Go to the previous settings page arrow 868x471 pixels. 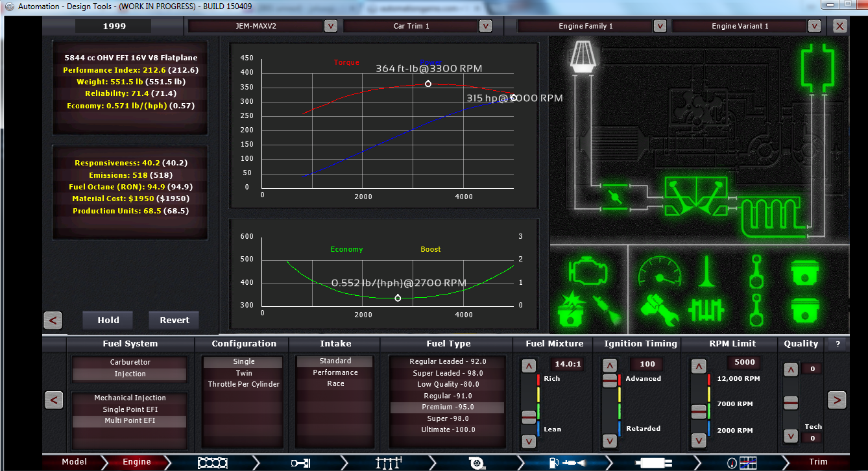tap(54, 400)
